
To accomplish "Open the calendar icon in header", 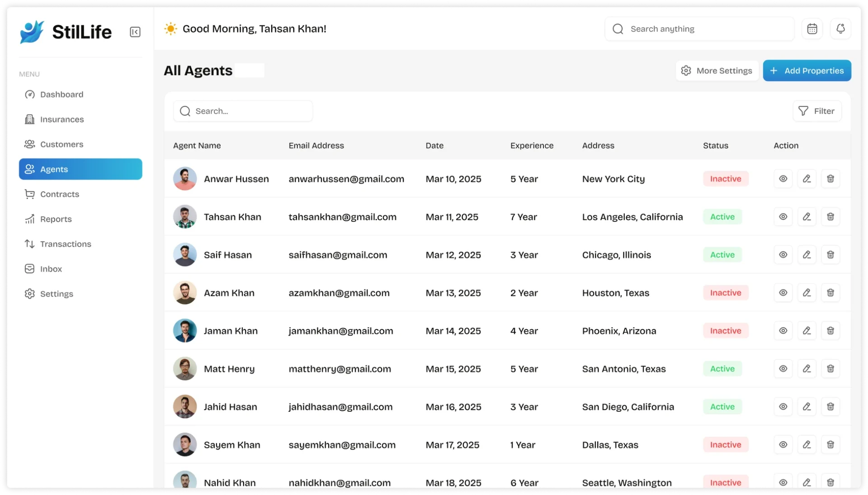I will [x=812, y=29].
